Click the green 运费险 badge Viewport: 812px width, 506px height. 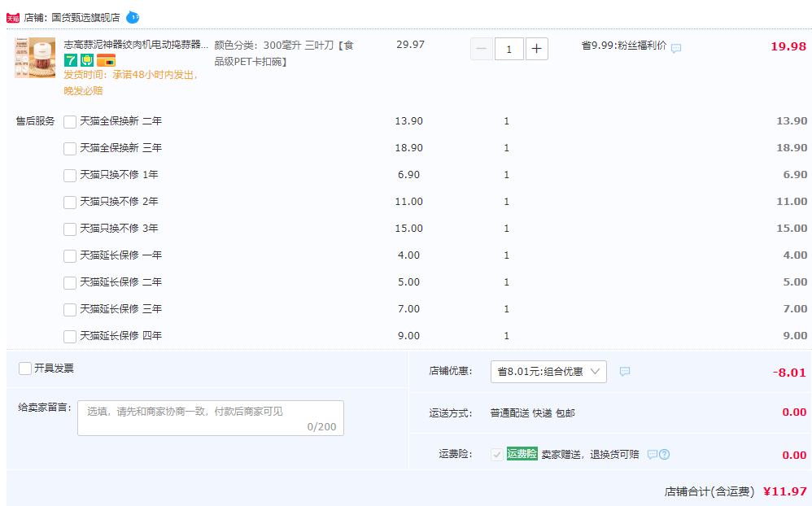point(522,454)
